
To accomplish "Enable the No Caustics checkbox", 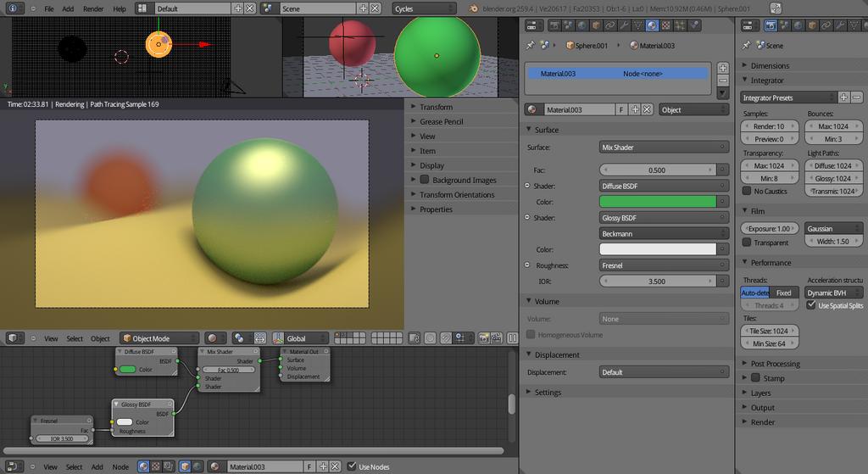I will tap(746, 191).
